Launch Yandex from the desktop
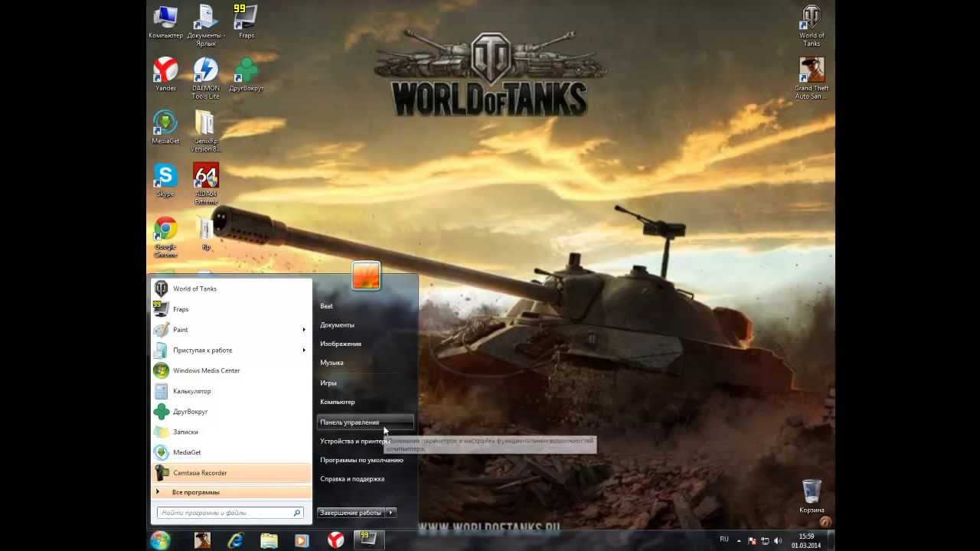 coord(165,75)
